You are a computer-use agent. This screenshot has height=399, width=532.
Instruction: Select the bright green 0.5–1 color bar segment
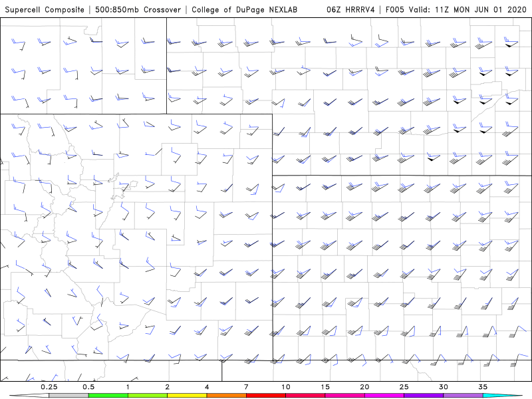point(108,396)
